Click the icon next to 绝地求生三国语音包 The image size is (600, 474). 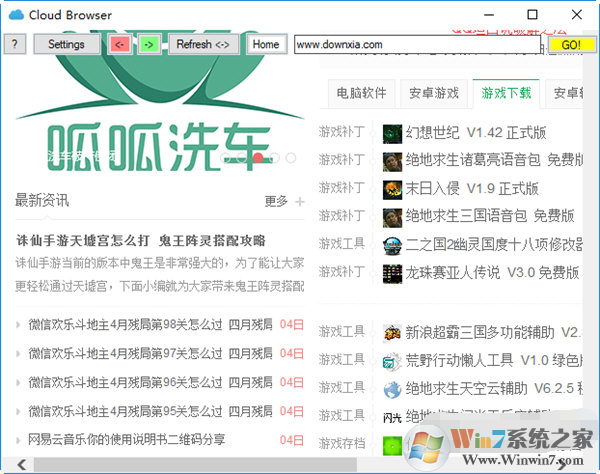392,218
